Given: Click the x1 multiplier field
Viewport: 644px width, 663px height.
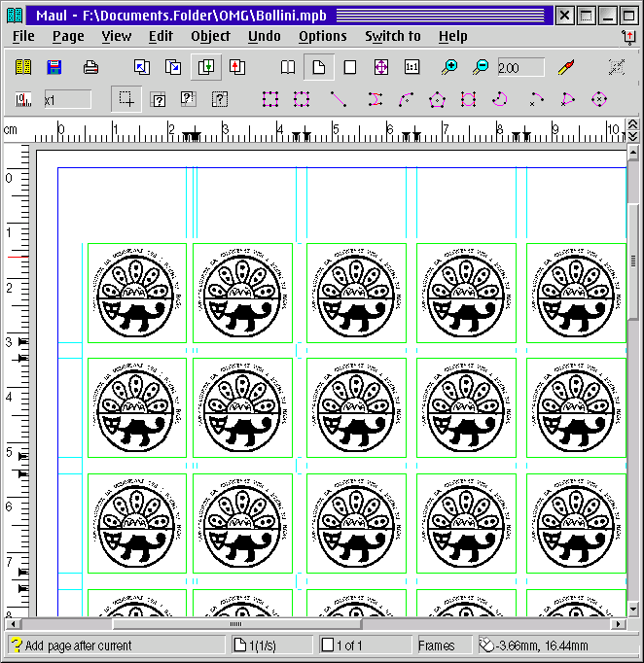Looking at the screenshot, I should tap(68, 100).
